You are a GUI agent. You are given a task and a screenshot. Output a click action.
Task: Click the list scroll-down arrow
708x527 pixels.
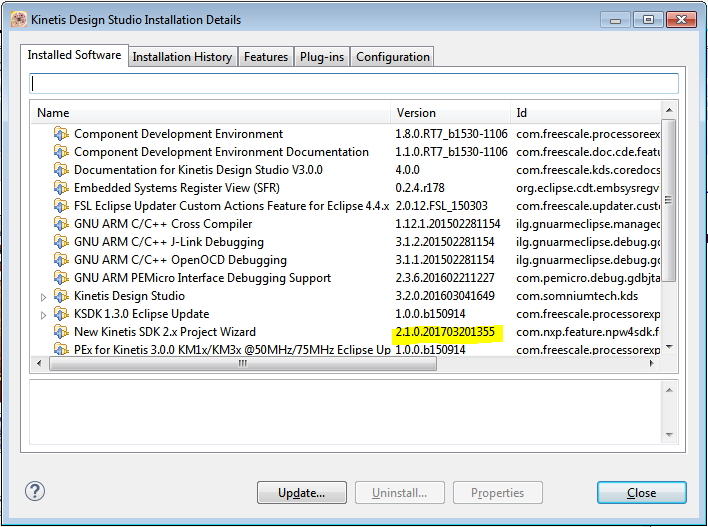[x=669, y=347]
